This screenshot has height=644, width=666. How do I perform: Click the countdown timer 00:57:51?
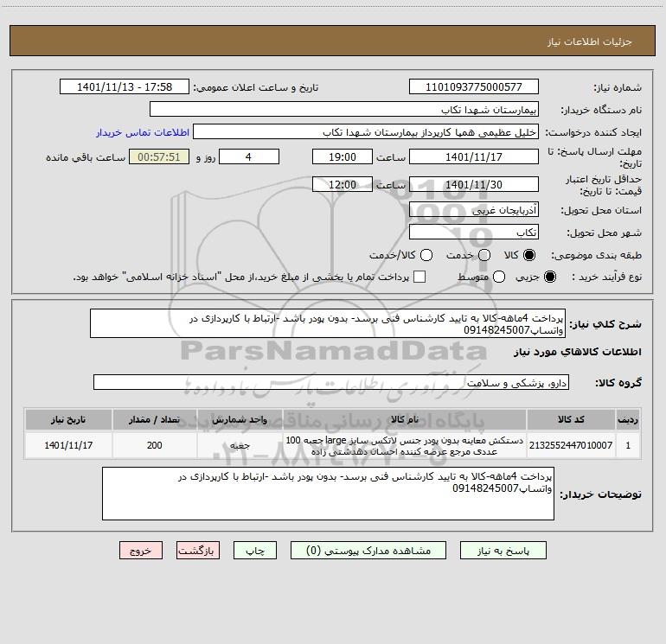click(159, 156)
